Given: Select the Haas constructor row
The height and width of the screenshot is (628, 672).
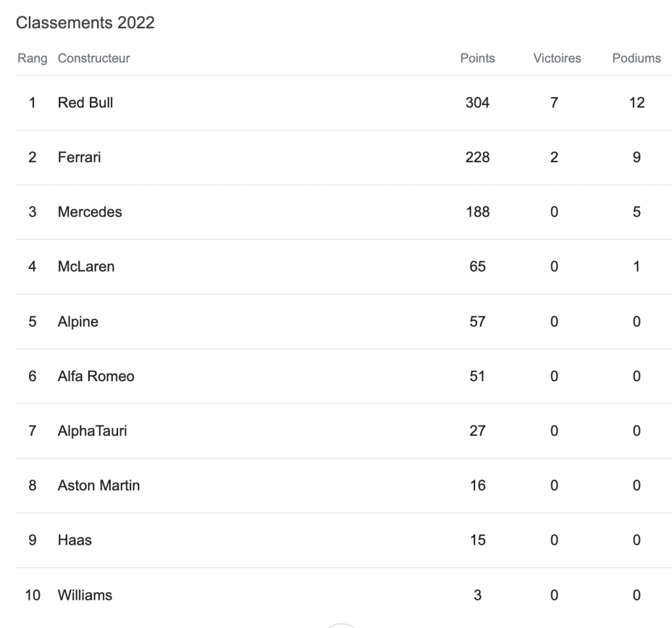Looking at the screenshot, I should tap(75, 541).
